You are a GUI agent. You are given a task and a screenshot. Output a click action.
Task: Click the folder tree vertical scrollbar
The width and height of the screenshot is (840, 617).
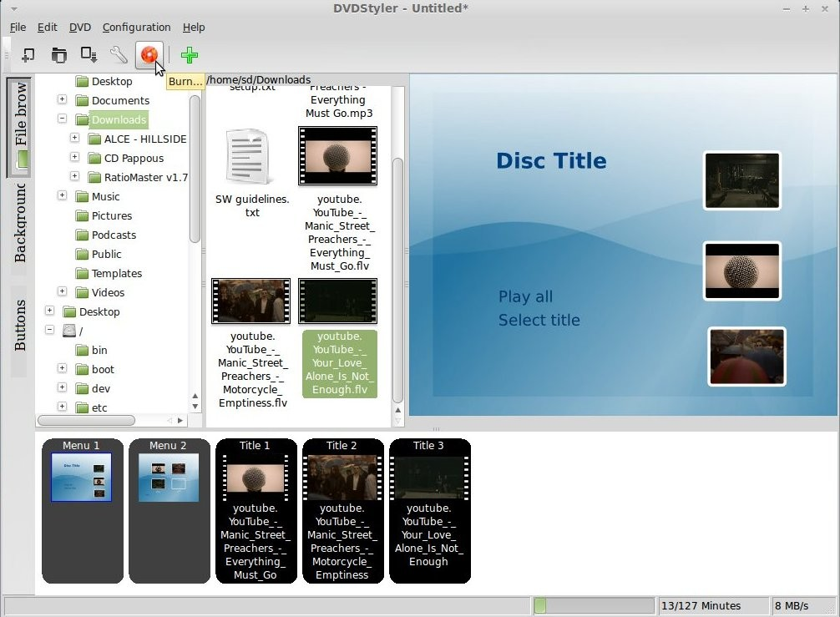pyautogui.click(x=195, y=168)
